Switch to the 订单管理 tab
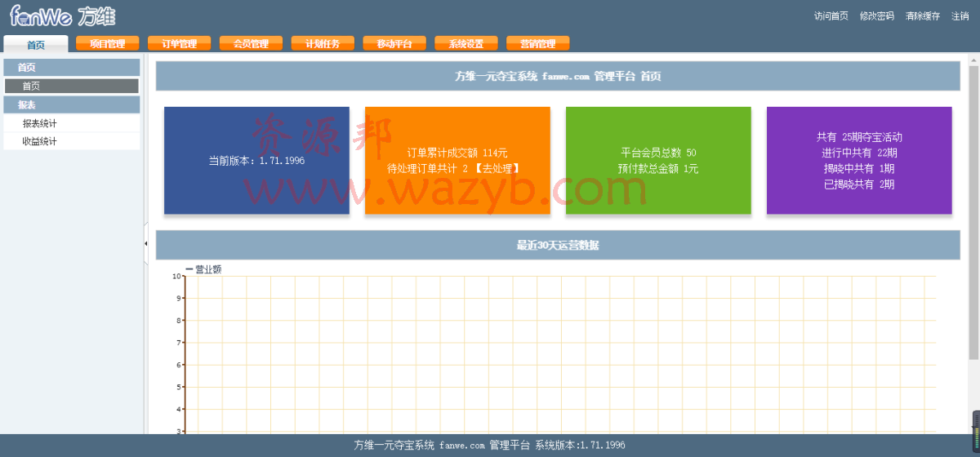 (179, 44)
